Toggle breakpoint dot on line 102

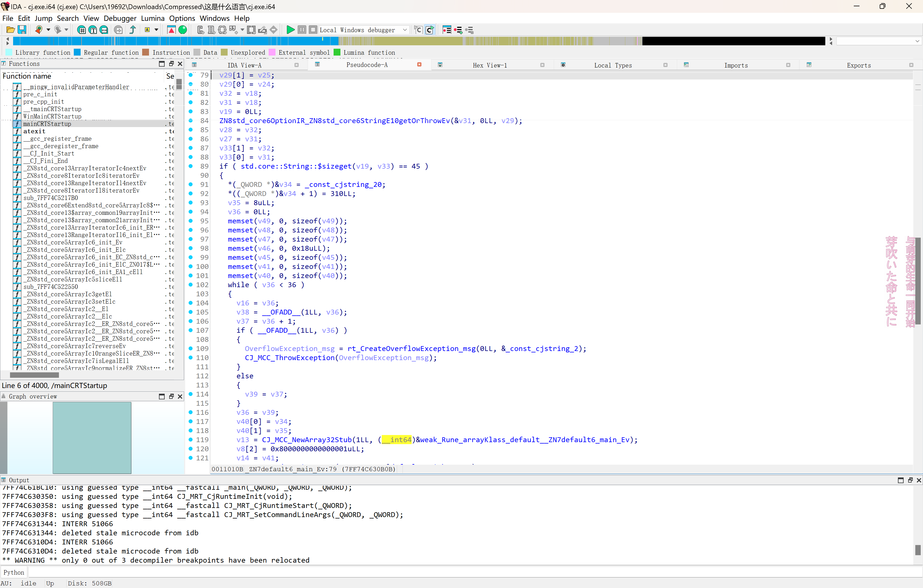click(191, 285)
